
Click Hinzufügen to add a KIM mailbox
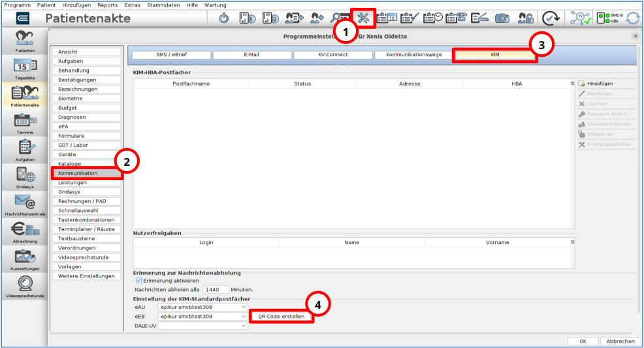click(x=606, y=84)
